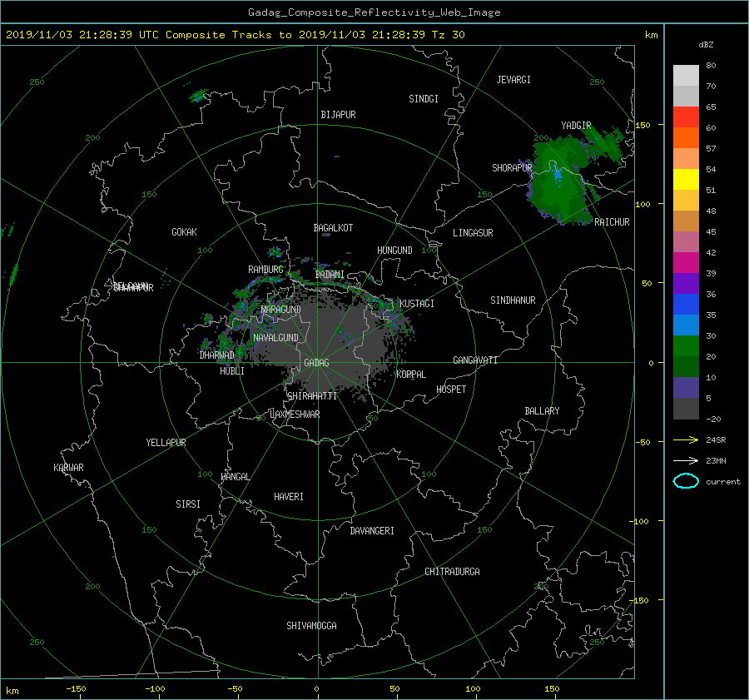Select the bright yellow swatch in dBZ legend

pos(686,180)
